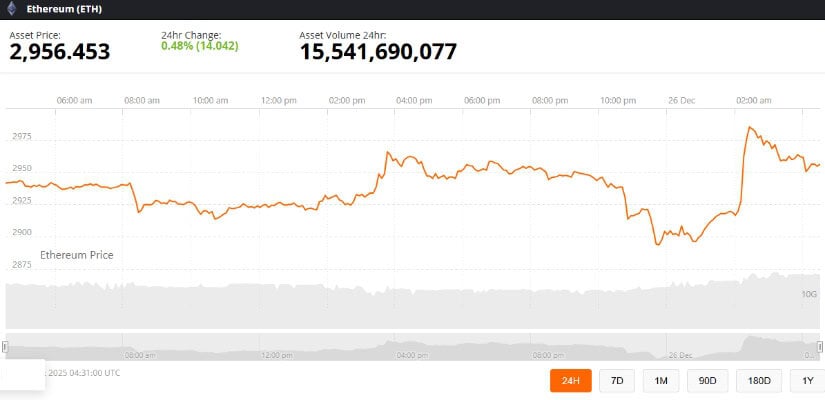Show the 1Y price chart
Image resolution: width=825 pixels, height=400 pixels.
[806, 380]
